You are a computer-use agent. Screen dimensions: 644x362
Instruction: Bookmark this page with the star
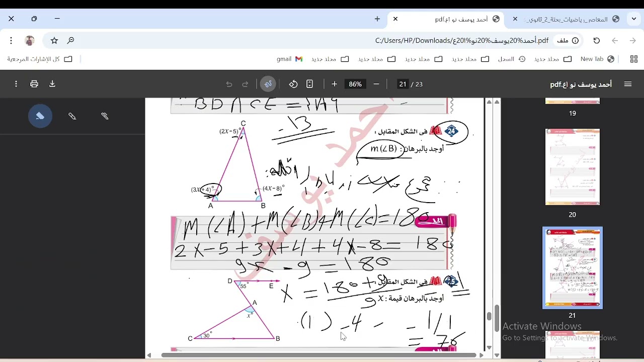click(x=54, y=40)
